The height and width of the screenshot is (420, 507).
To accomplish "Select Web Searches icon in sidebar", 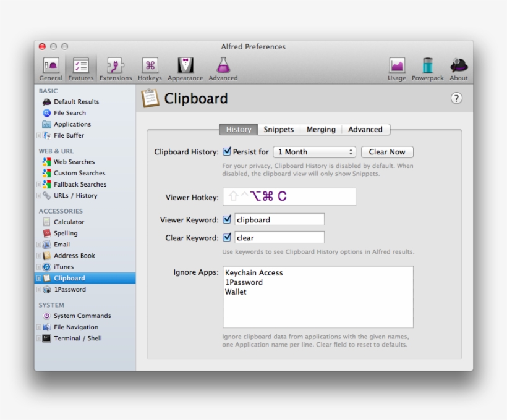I will pyautogui.click(x=47, y=162).
